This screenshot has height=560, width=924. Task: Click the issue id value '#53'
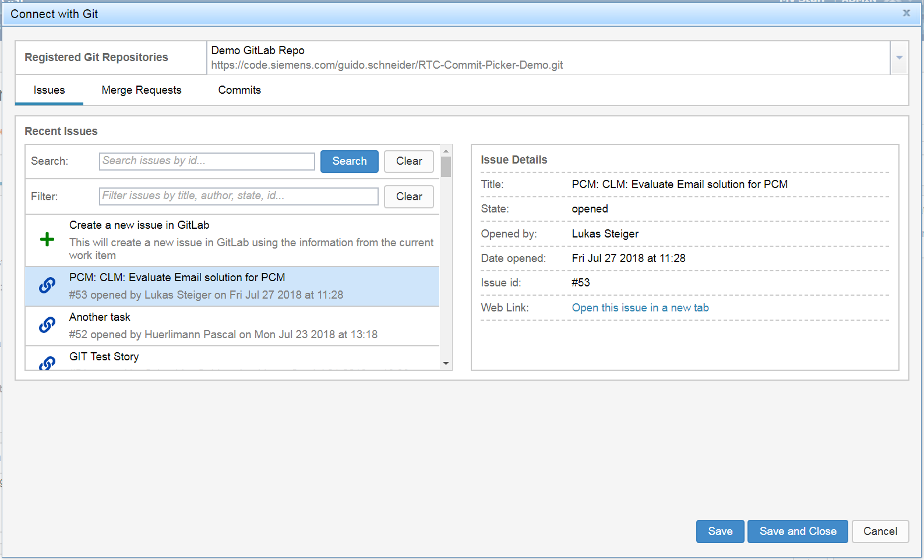pos(581,283)
